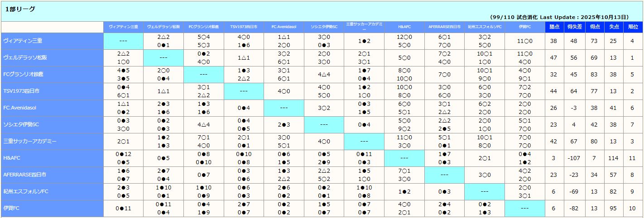The image size is (644, 218).
Task: Select the 順位 column header
Action: pyautogui.click(x=634, y=27)
